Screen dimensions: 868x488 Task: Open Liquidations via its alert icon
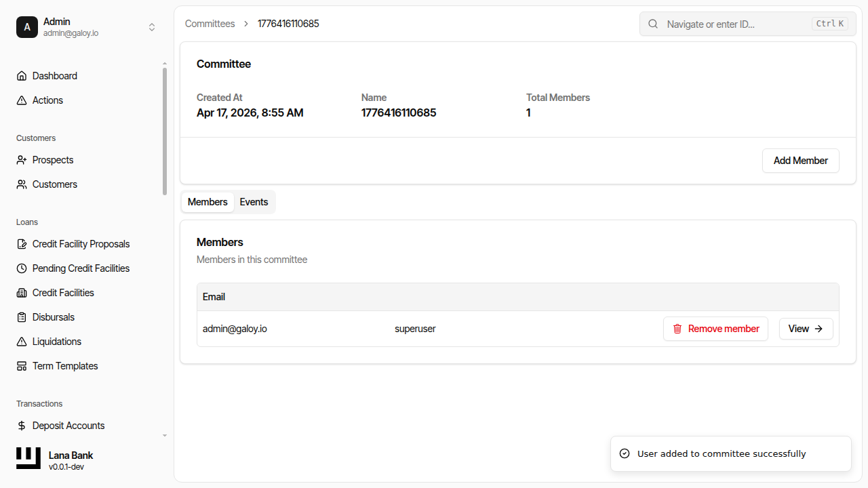pos(21,341)
